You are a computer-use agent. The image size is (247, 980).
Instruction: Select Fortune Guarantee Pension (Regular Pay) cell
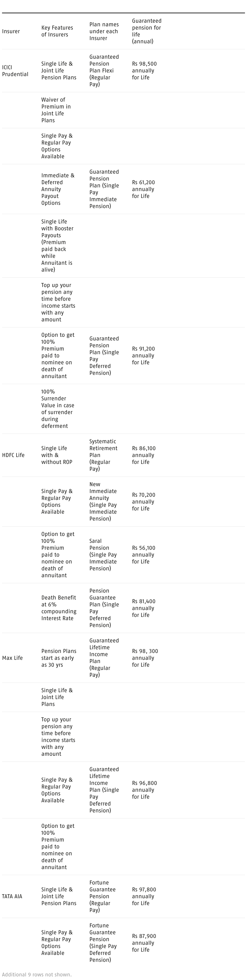click(102, 896)
